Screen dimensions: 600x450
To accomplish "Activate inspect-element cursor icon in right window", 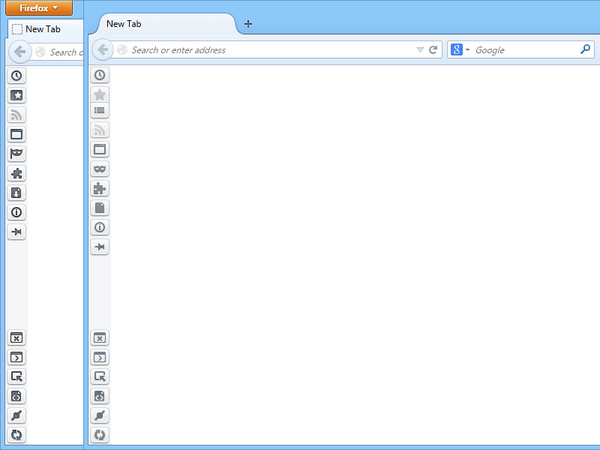I will [100, 377].
